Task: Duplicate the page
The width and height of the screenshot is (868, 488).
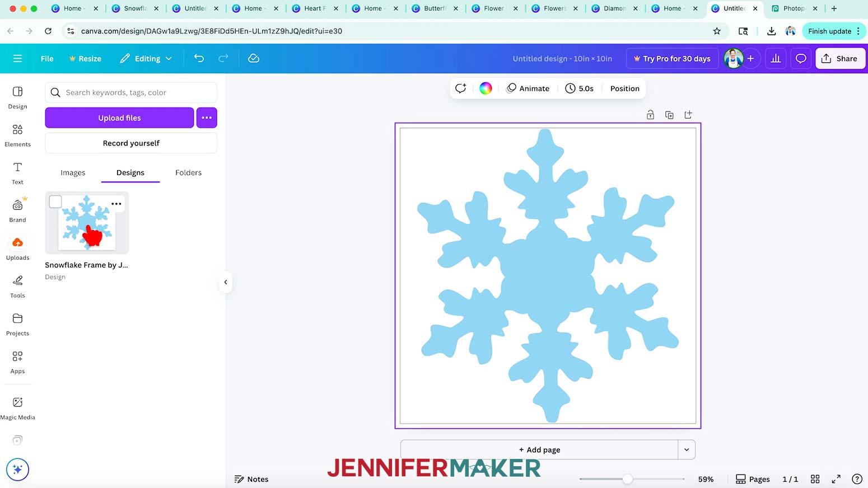Action: point(669,115)
